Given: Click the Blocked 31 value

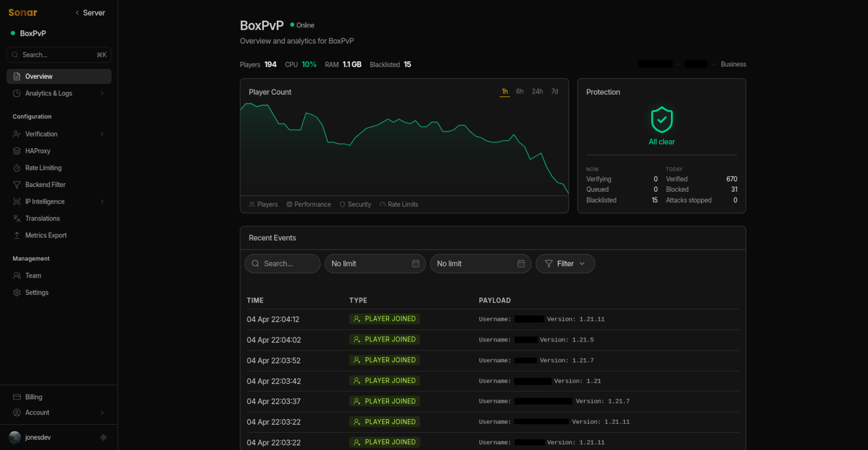Looking at the screenshot, I should (x=734, y=189).
